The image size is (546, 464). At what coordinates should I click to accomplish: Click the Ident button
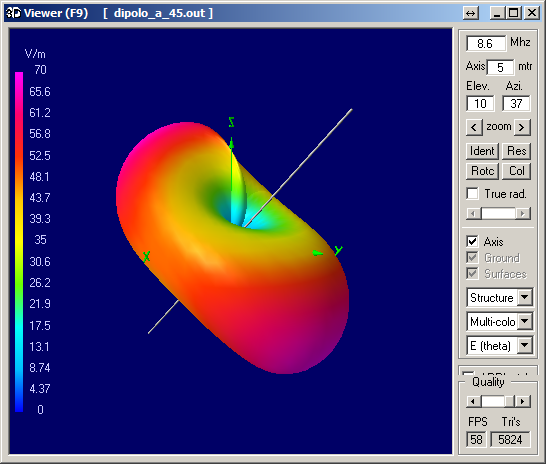(x=482, y=151)
